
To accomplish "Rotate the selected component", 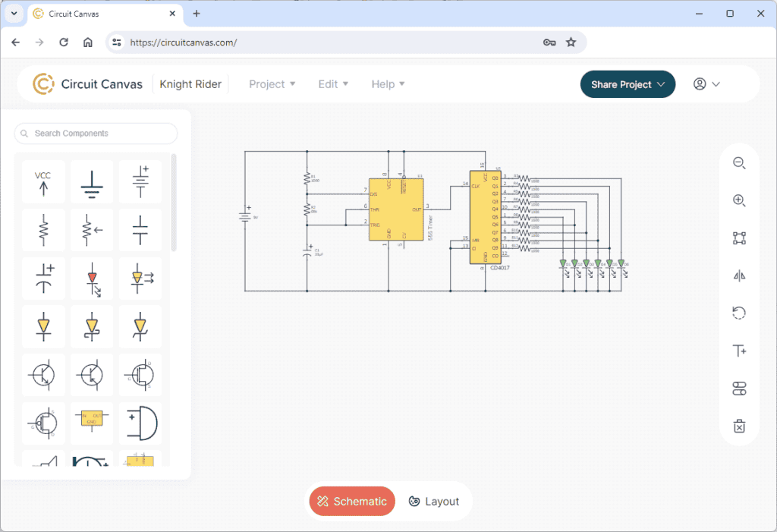I will tap(739, 313).
